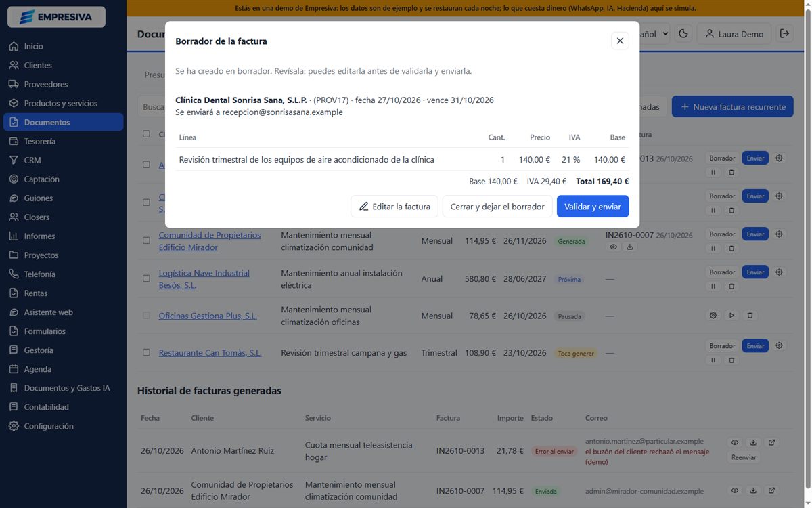812x508 pixels.
Task: Check the Logística Nave Industrial row checkbox
Action: (146, 278)
